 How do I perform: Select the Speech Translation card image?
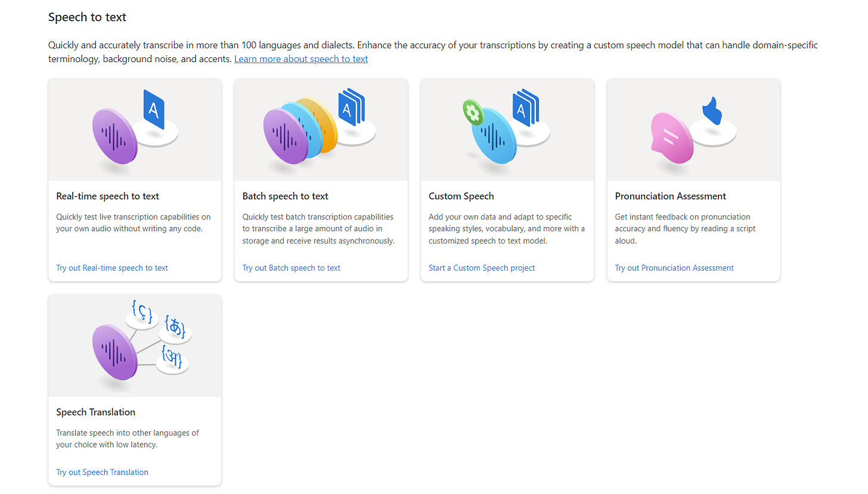tap(134, 345)
